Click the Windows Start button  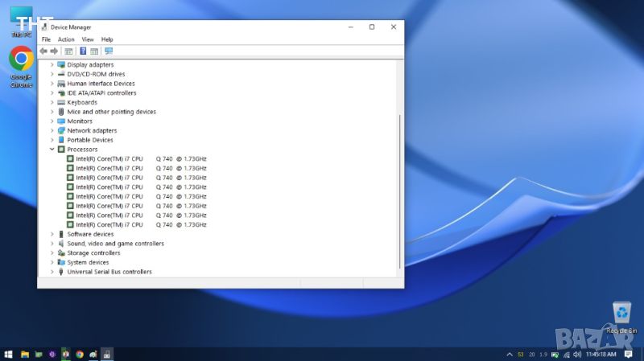(x=8, y=354)
